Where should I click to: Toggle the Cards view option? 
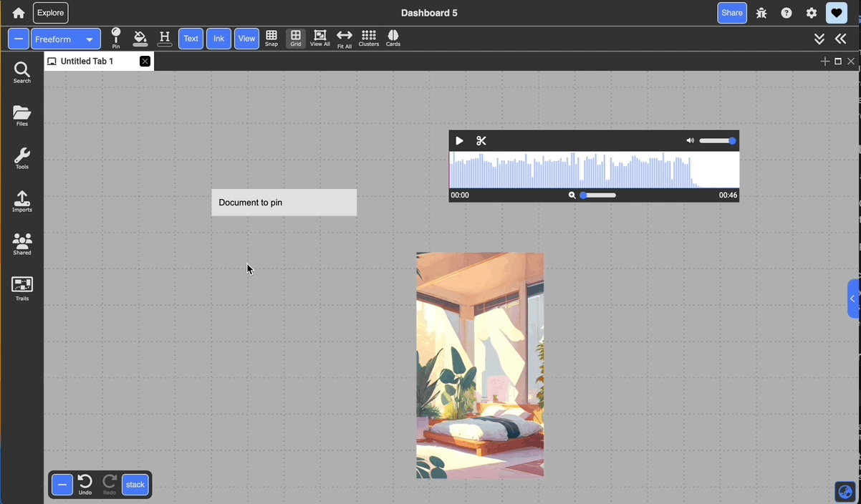click(x=393, y=39)
